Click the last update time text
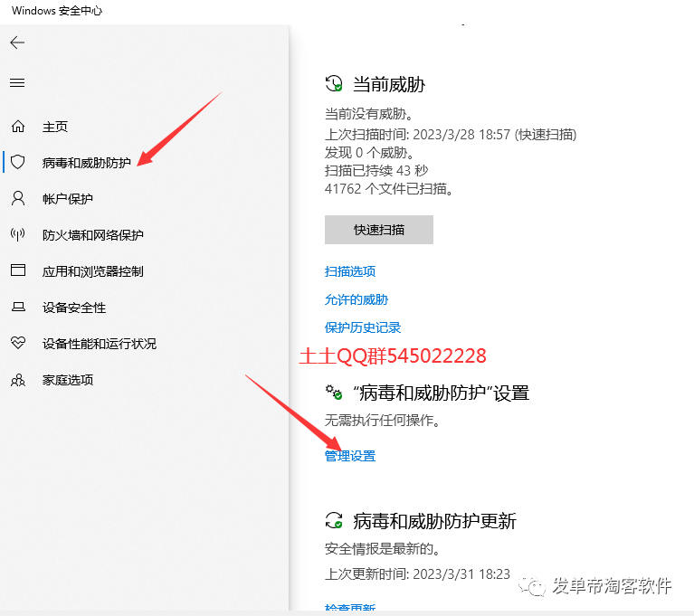Screen dimensions: 694x616 [417, 574]
